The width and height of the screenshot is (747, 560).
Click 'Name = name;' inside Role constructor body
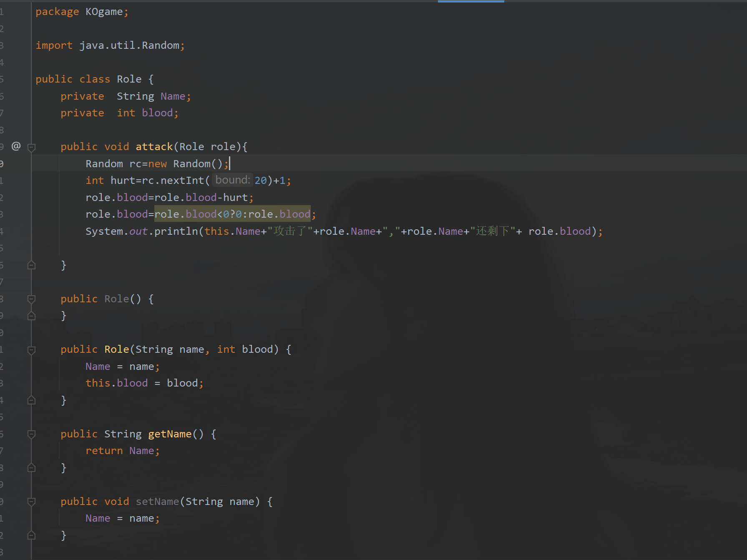(123, 367)
